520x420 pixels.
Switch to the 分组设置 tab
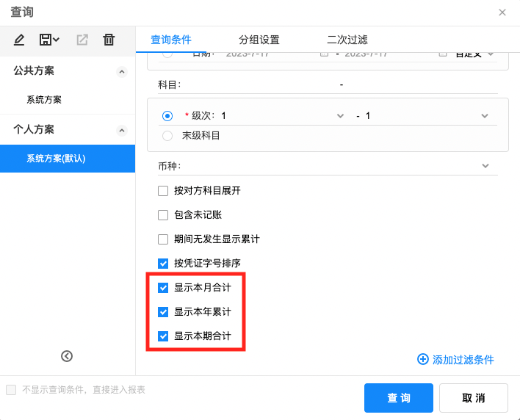click(x=259, y=40)
